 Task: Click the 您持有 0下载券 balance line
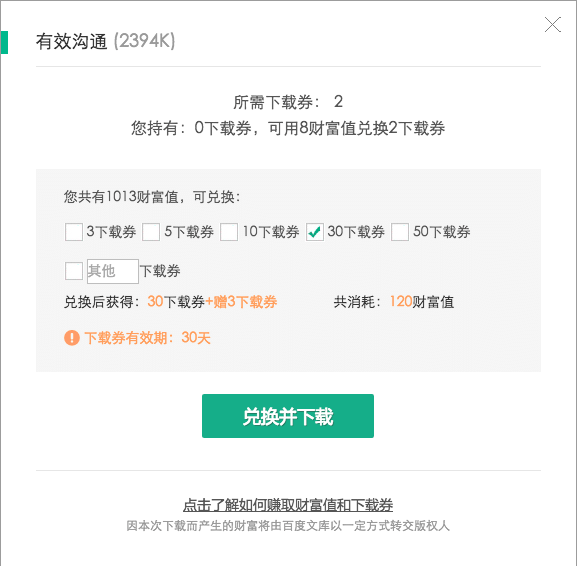(x=288, y=128)
